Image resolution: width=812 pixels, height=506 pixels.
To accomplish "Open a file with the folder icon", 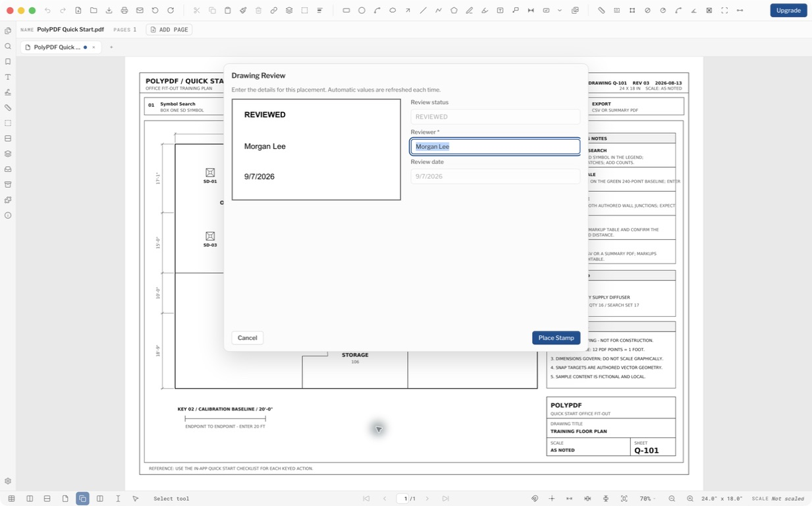I will click(94, 11).
